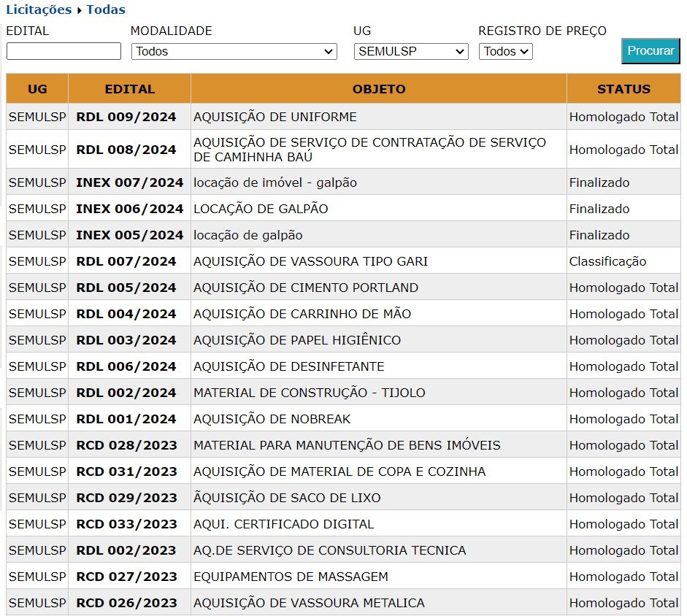Open edital RCD 028/2023
The image size is (687, 616).
[126, 445]
